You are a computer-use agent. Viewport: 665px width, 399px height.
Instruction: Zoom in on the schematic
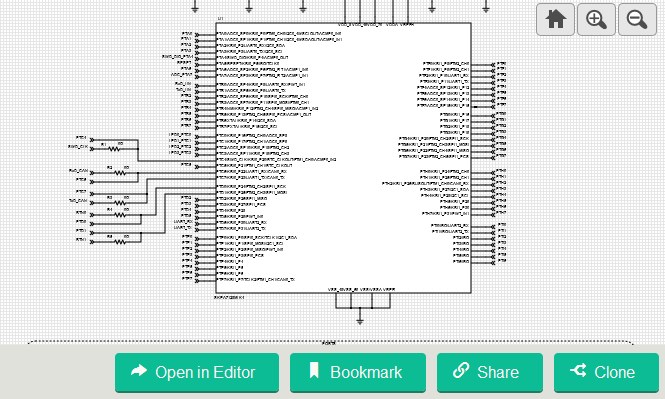click(x=596, y=20)
